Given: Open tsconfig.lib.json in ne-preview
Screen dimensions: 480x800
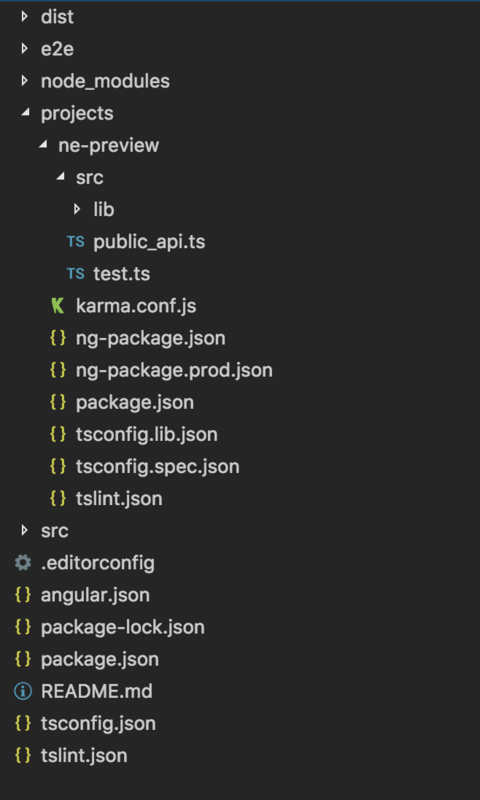Looking at the screenshot, I should point(146,435).
